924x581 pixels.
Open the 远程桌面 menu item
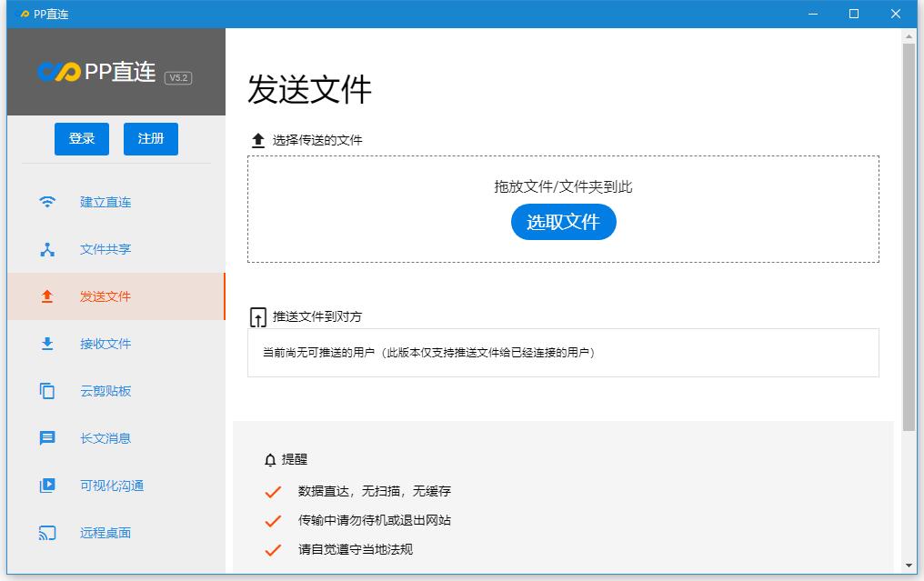116,533
